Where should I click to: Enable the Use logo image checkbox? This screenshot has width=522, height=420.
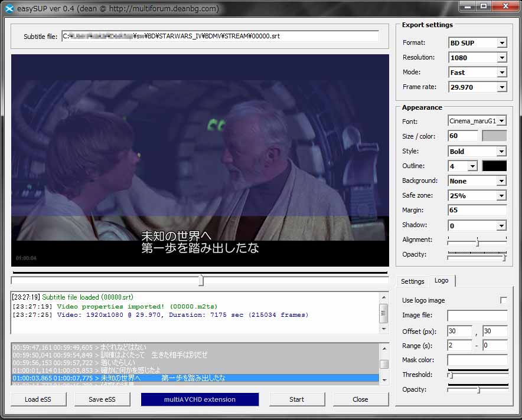pos(503,300)
